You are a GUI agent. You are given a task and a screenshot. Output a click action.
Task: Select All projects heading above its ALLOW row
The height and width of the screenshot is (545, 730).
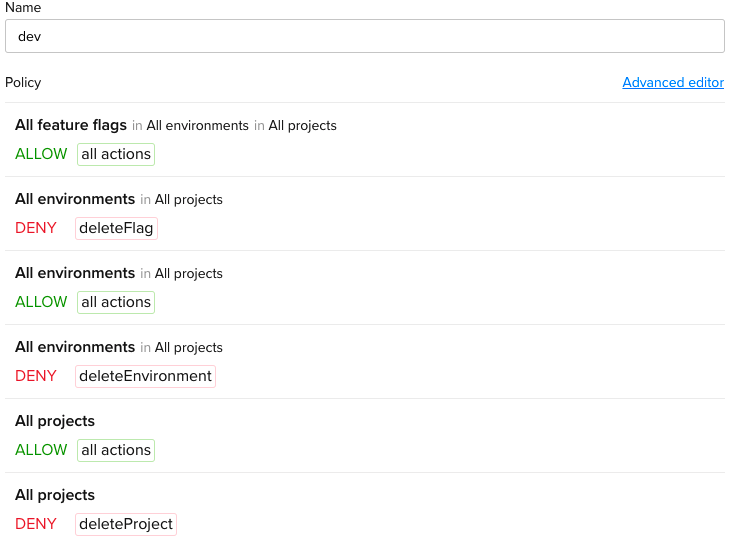point(55,421)
